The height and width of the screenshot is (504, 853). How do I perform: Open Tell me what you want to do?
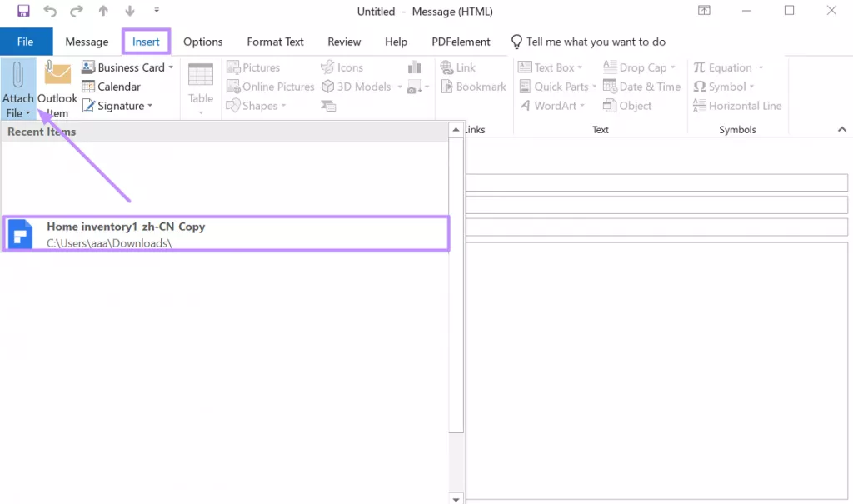click(589, 41)
